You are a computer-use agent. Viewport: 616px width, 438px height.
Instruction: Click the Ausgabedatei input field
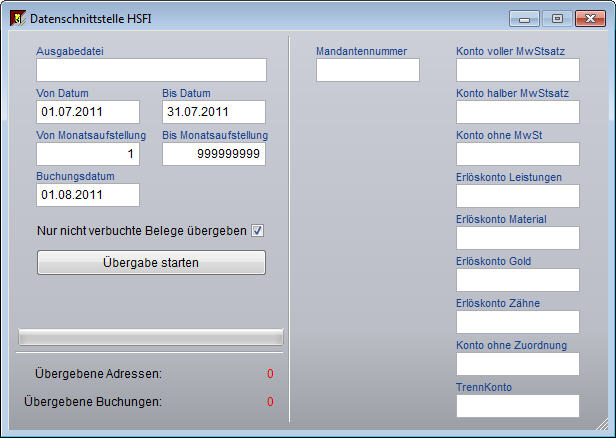[151, 70]
